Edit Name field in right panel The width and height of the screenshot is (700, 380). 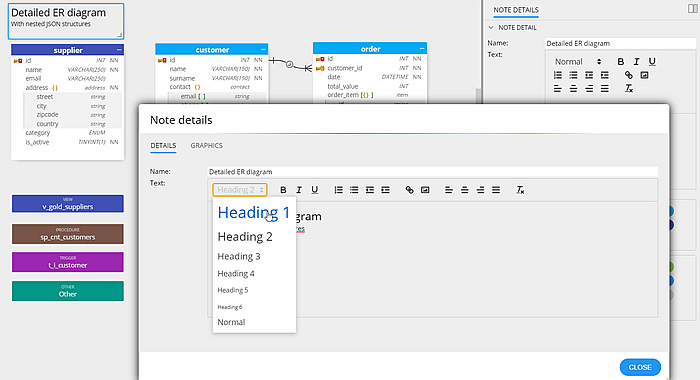pos(620,43)
